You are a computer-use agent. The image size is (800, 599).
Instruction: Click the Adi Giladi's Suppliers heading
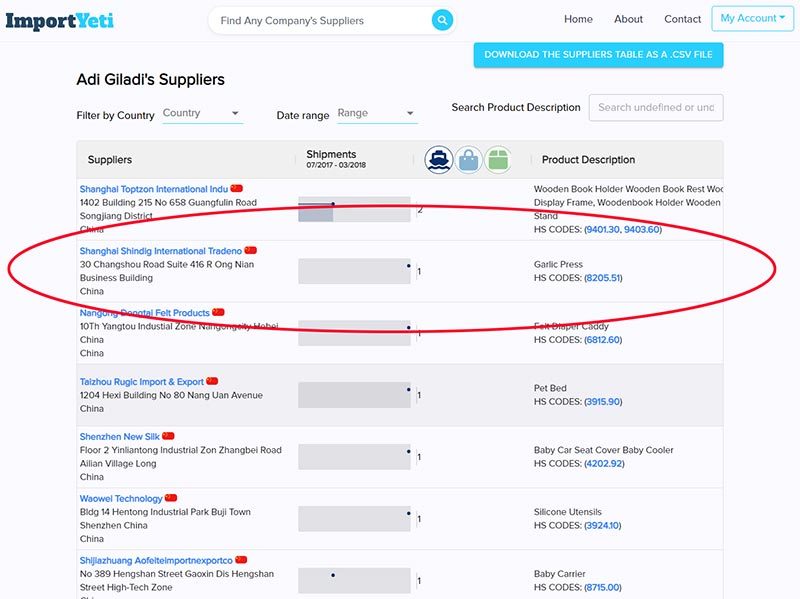tap(151, 80)
